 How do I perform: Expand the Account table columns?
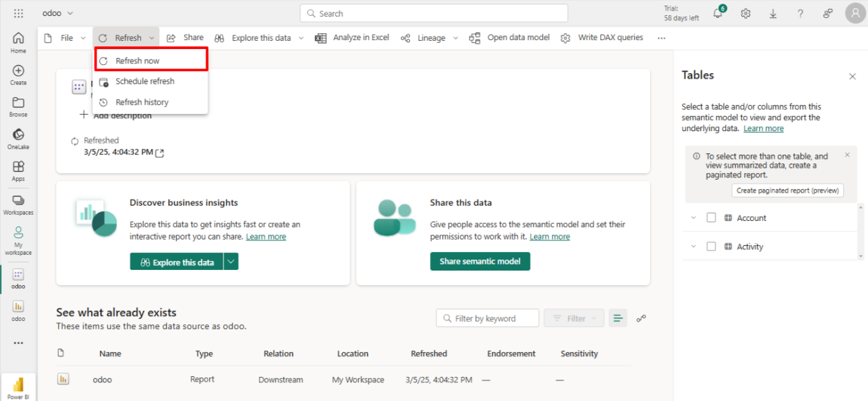click(693, 218)
